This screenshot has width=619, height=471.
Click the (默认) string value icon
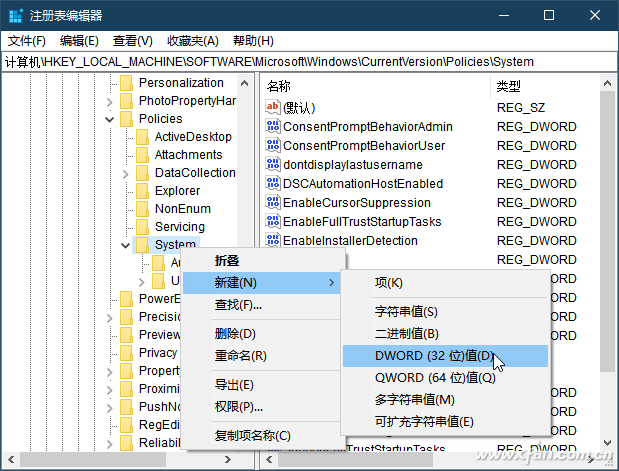pos(273,107)
